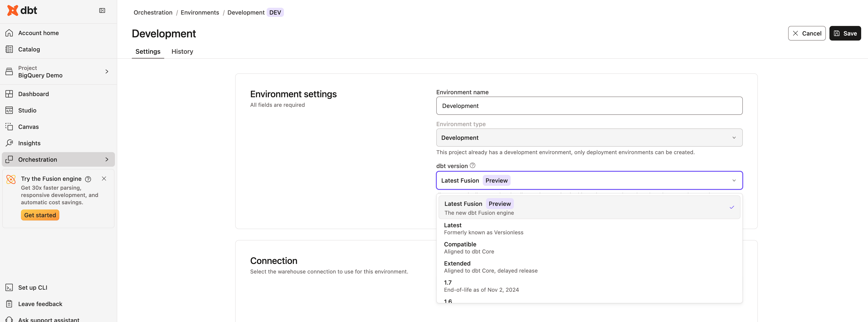
Task: Open the Orchestration breadcrumb link
Action: tap(153, 13)
